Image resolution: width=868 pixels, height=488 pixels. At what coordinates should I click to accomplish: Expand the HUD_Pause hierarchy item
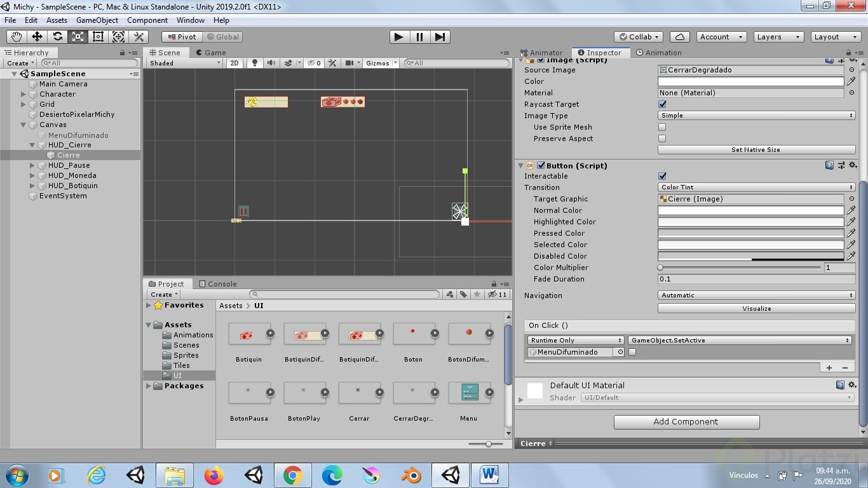click(32, 165)
